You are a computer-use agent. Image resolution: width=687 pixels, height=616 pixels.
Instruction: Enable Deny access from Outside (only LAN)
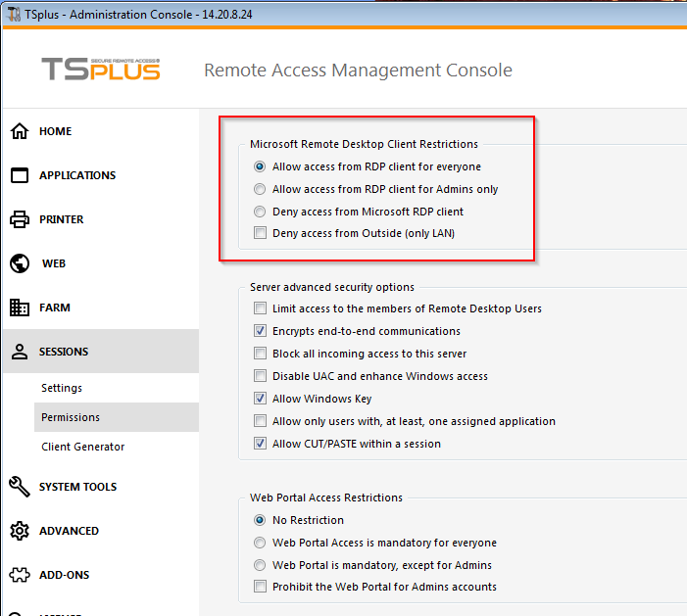(260, 233)
